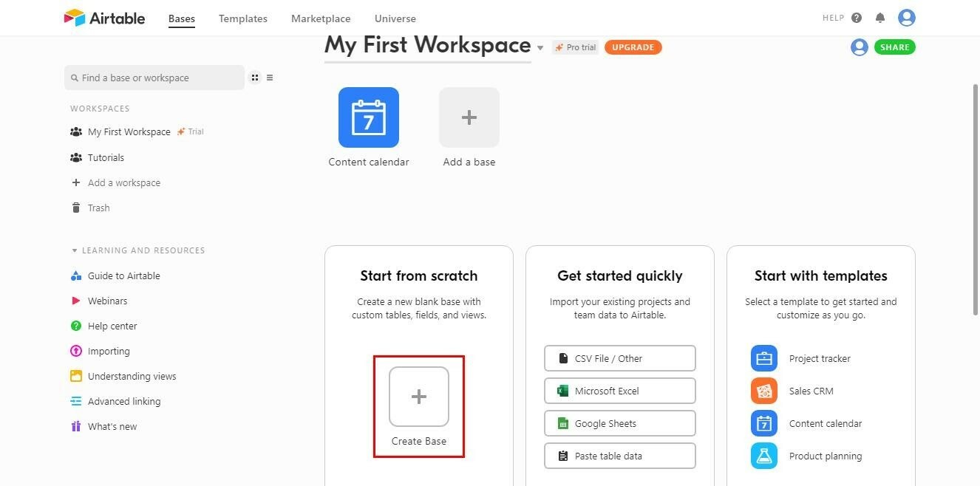Click the Add a base plus tile
Viewport: 980px width, 486px height.
pyautogui.click(x=469, y=117)
